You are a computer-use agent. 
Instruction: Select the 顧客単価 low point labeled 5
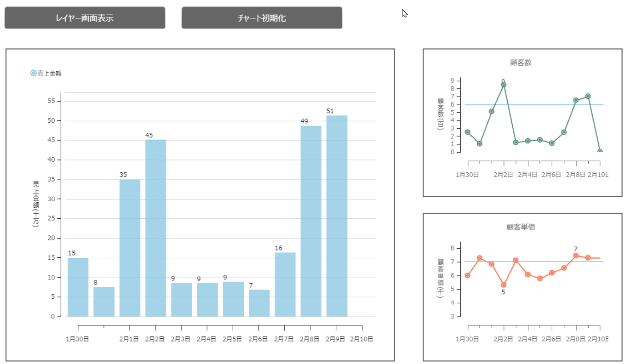click(504, 285)
